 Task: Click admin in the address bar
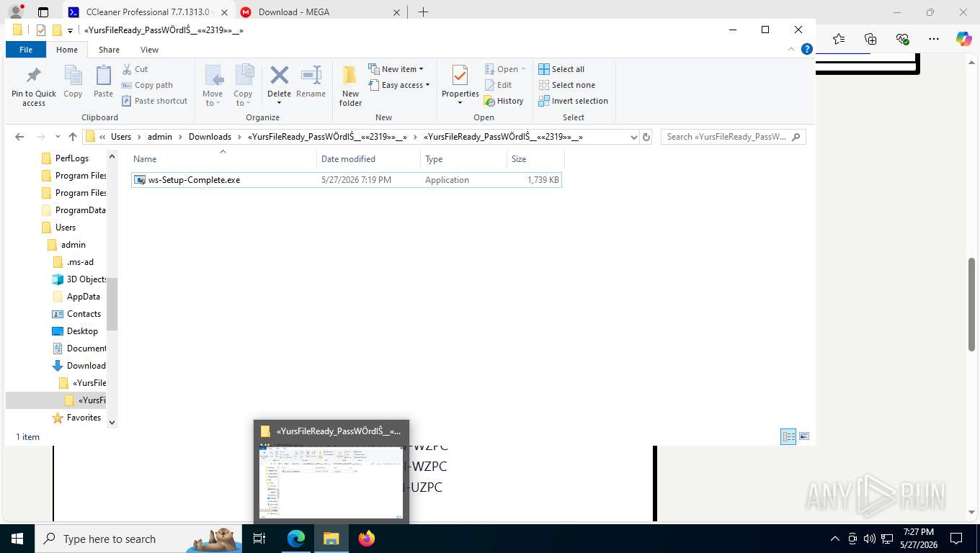(x=160, y=137)
